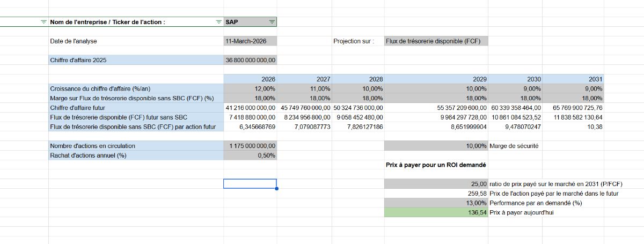Image resolution: width=644 pixels, height=244 pixels.
Task: Select the 2027 year header
Action: pos(304,79)
